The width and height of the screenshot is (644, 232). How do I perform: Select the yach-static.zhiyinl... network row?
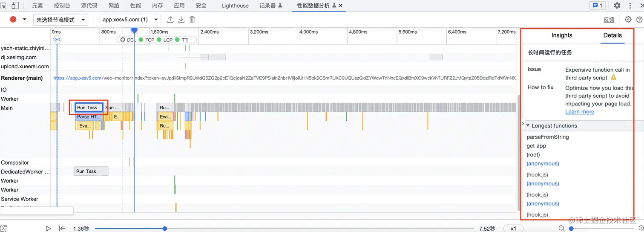point(25,48)
